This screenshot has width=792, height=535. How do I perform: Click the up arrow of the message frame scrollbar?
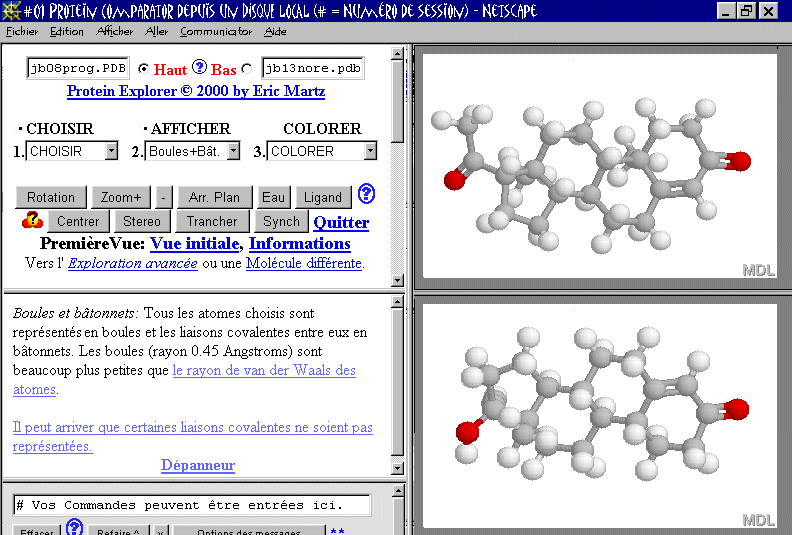[398, 302]
